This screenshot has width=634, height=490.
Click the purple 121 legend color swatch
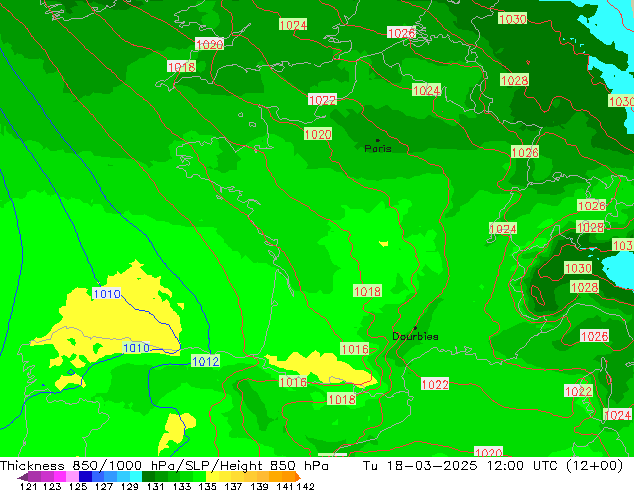click(x=35, y=477)
